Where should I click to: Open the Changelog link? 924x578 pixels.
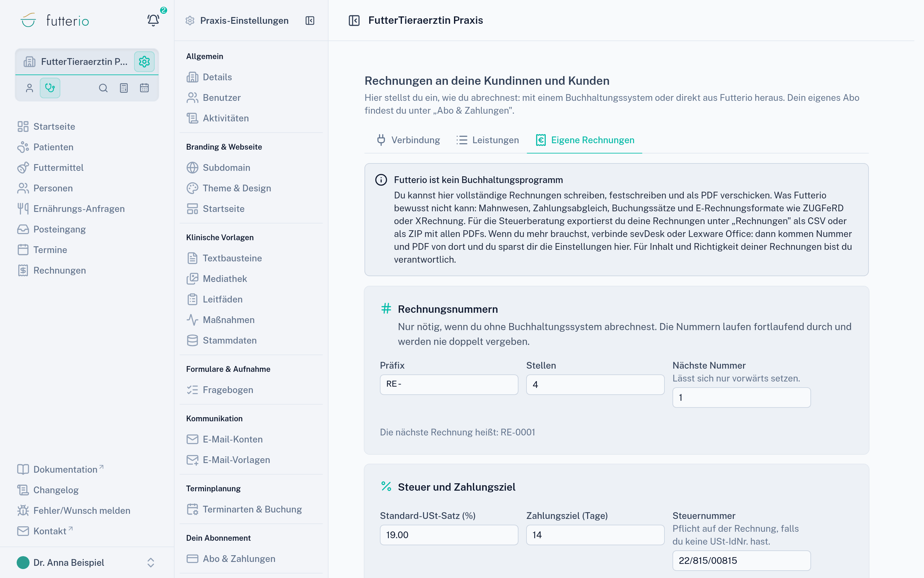click(48, 490)
